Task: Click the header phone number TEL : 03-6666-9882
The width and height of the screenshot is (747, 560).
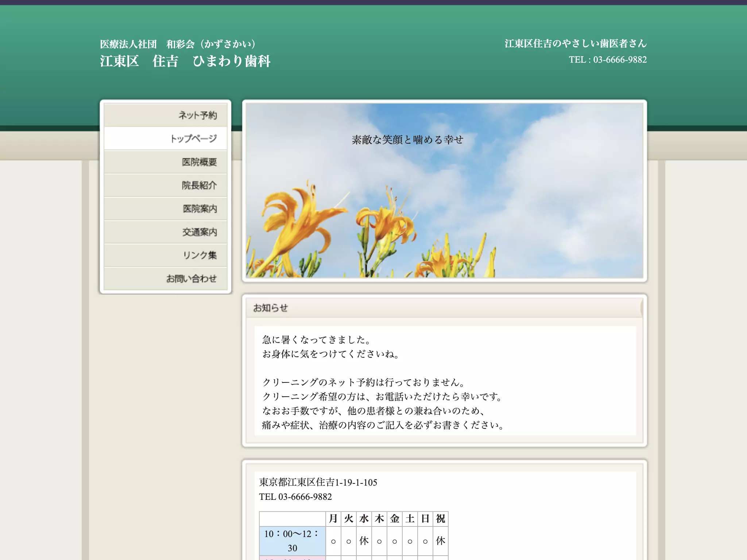Action: (608, 59)
